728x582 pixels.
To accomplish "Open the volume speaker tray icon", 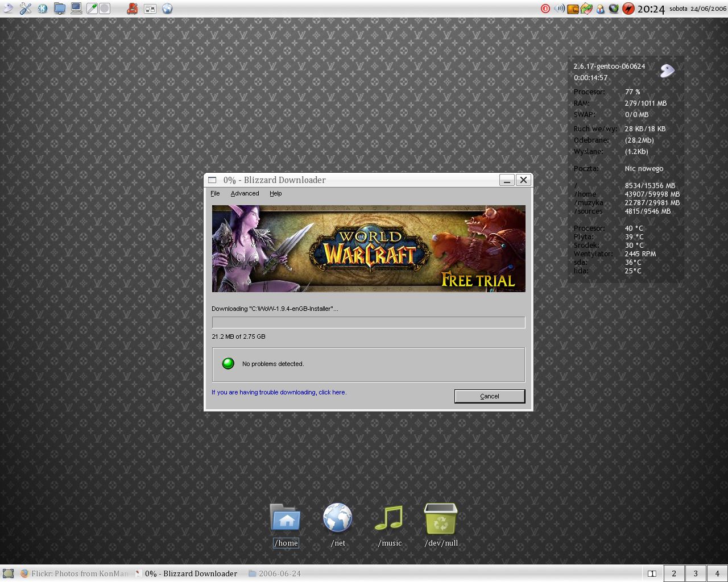I will pyautogui.click(x=560, y=9).
